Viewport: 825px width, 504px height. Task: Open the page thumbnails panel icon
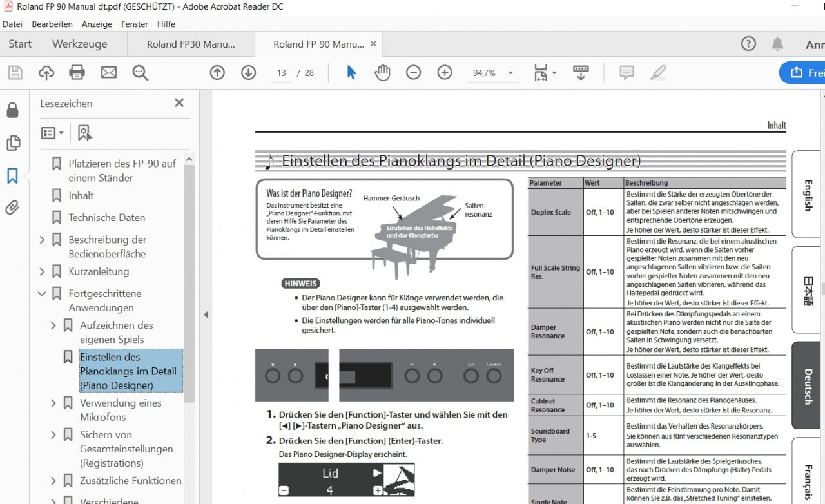click(x=13, y=143)
